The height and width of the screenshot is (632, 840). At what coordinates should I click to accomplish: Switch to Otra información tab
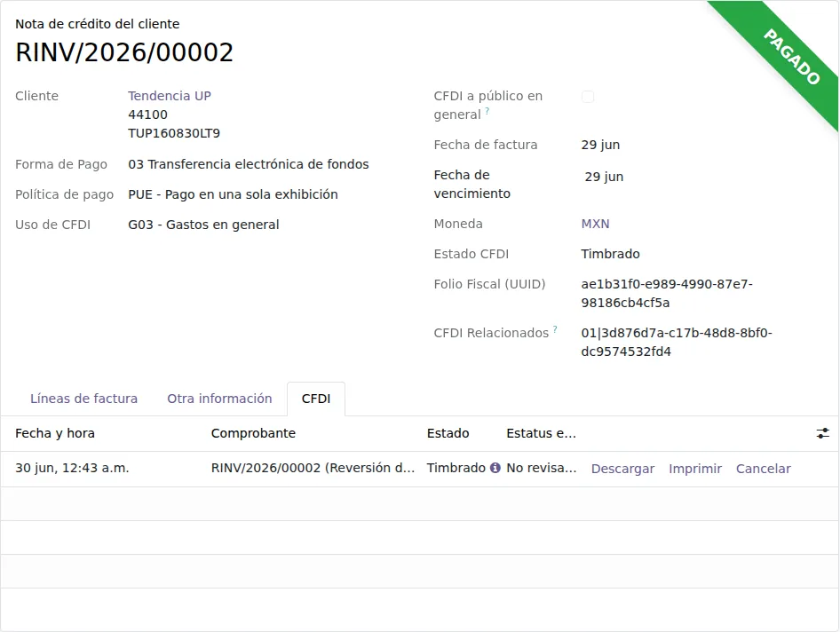(x=219, y=399)
